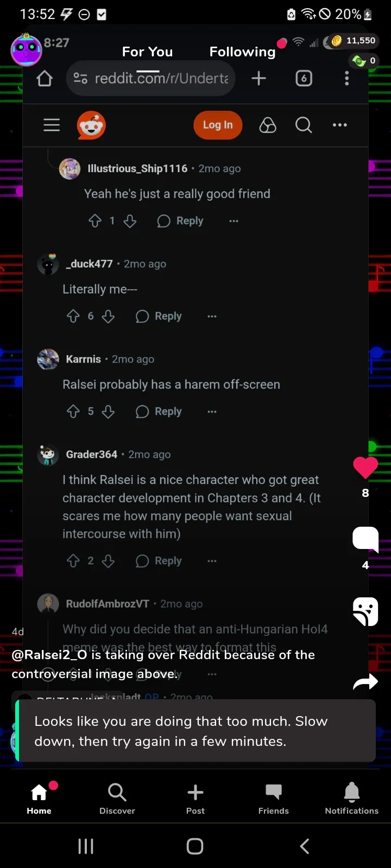Viewport: 391px width, 868px height.
Task: Tap the Android home navigation button
Action: (195, 846)
